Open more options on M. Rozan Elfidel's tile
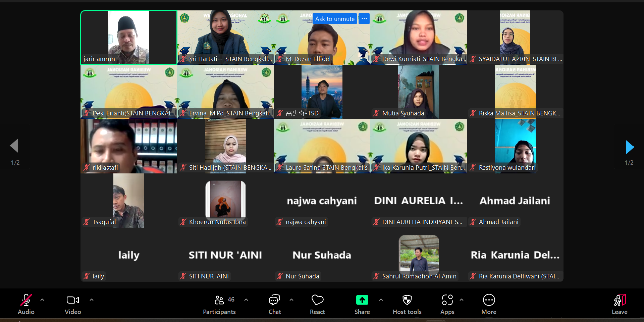This screenshot has width=644, height=322. pyautogui.click(x=364, y=18)
